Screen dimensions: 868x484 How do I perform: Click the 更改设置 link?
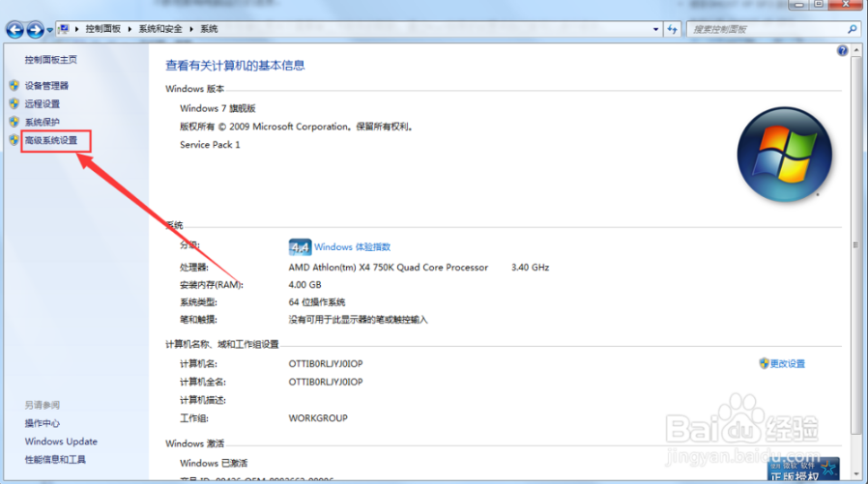click(788, 363)
